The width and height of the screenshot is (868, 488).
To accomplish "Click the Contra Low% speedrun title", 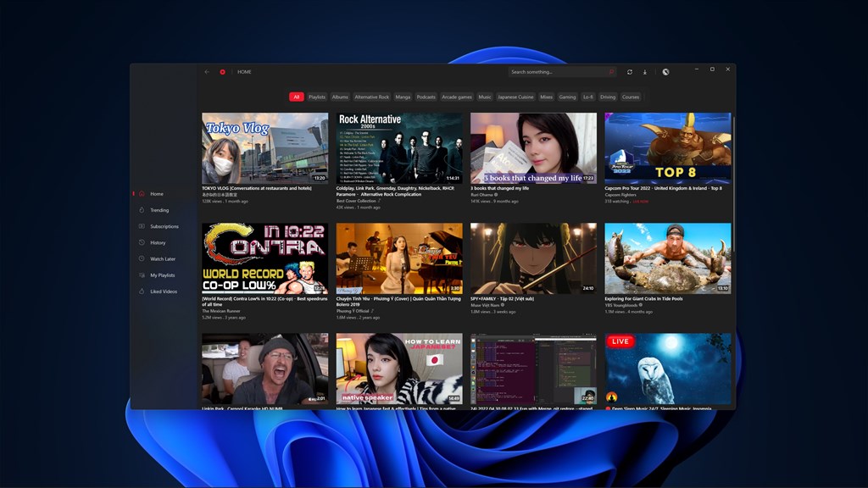I will pyautogui.click(x=264, y=301).
